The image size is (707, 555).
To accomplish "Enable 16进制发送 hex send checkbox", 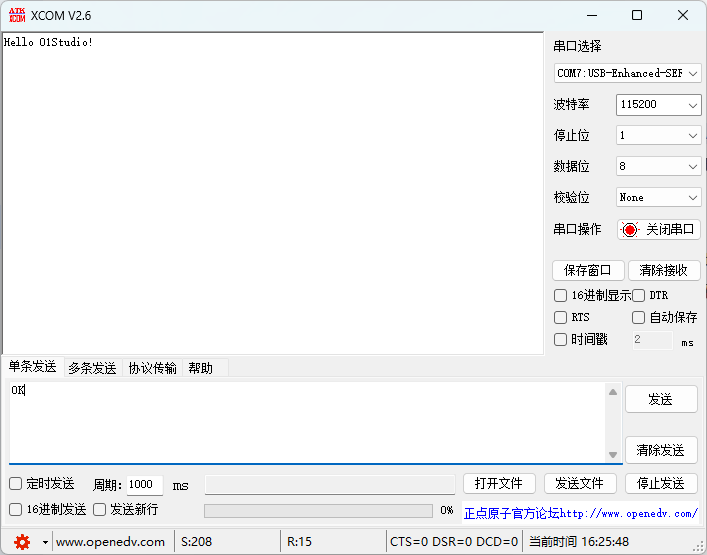I will pos(15,509).
